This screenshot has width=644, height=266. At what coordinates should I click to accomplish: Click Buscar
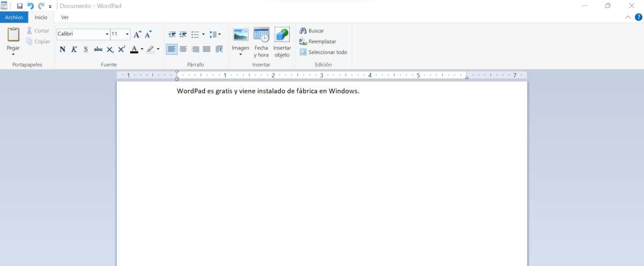(312, 31)
